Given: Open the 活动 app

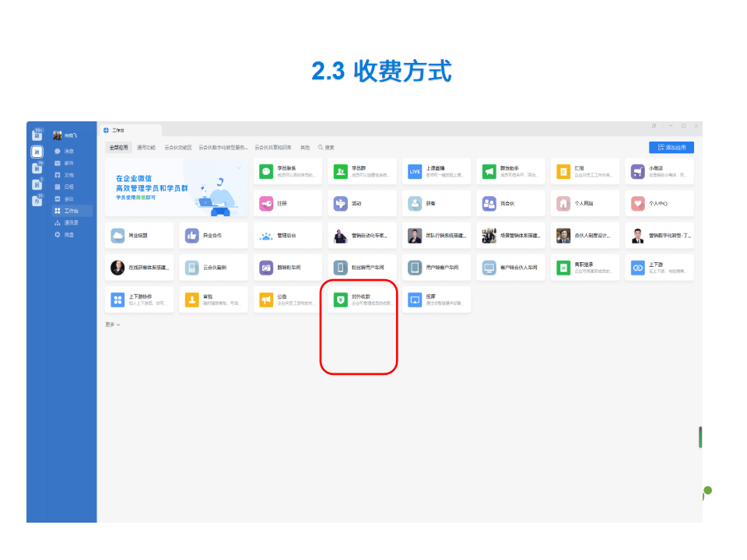Looking at the screenshot, I should click(362, 203).
